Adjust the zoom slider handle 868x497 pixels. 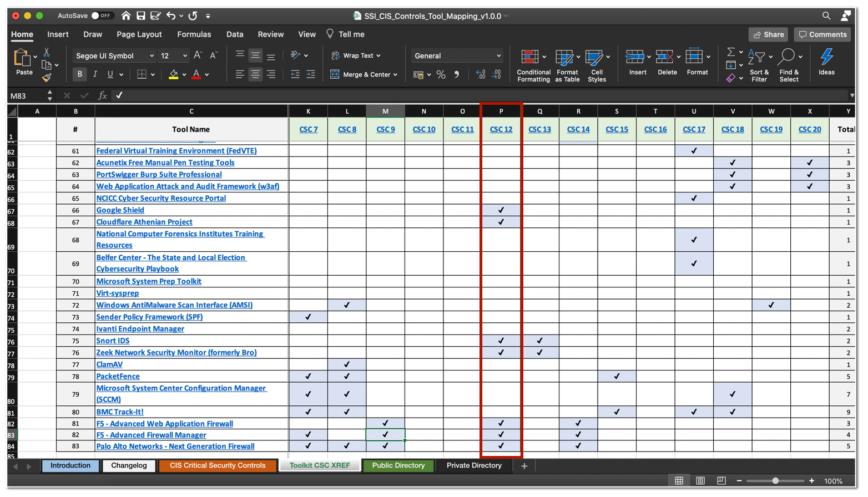(x=775, y=481)
